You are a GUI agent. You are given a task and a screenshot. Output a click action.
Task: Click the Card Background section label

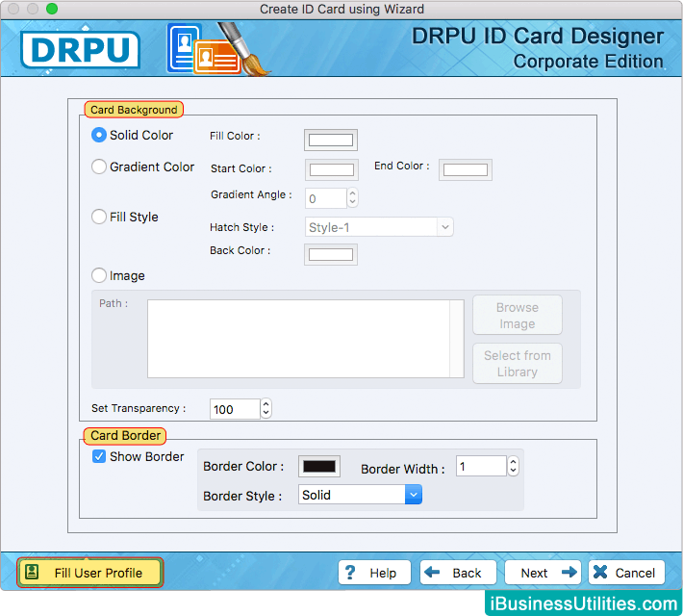tap(134, 110)
